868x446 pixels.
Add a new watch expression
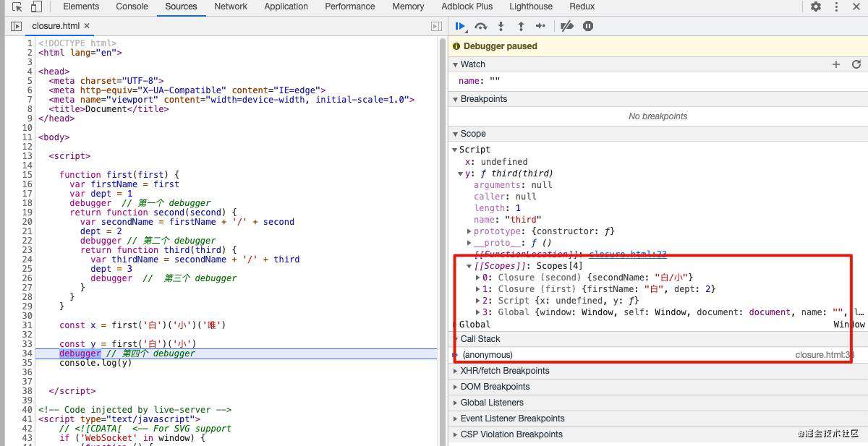[x=836, y=64]
